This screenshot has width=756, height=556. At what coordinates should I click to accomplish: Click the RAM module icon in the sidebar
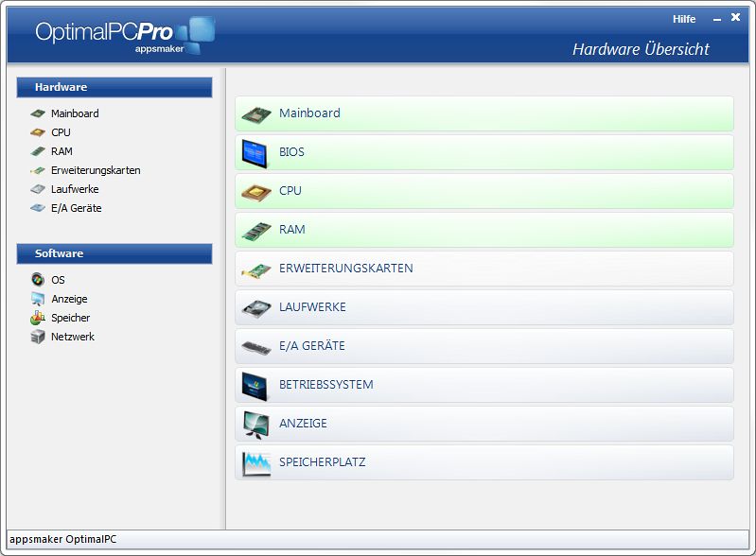click(x=38, y=151)
